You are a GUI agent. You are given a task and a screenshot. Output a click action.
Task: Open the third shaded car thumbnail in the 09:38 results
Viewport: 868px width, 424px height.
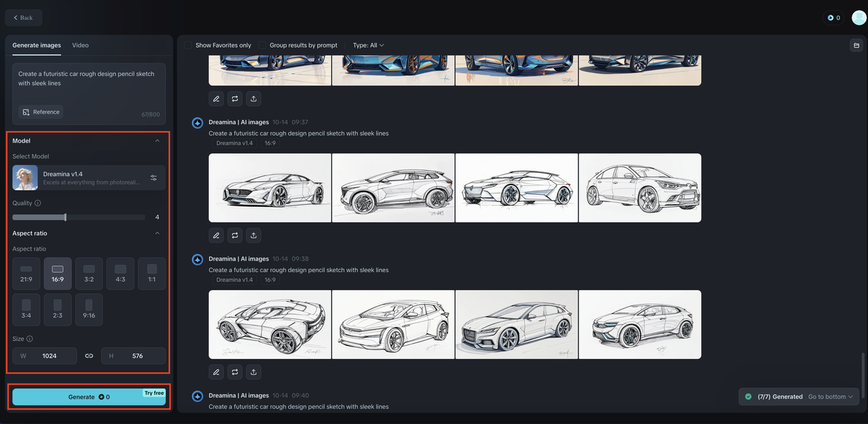pos(517,324)
